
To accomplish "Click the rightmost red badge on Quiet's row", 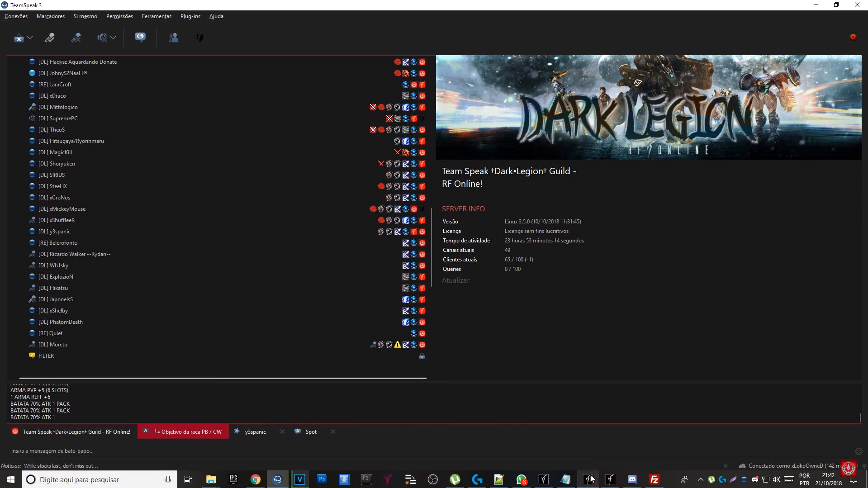I will 422,333.
